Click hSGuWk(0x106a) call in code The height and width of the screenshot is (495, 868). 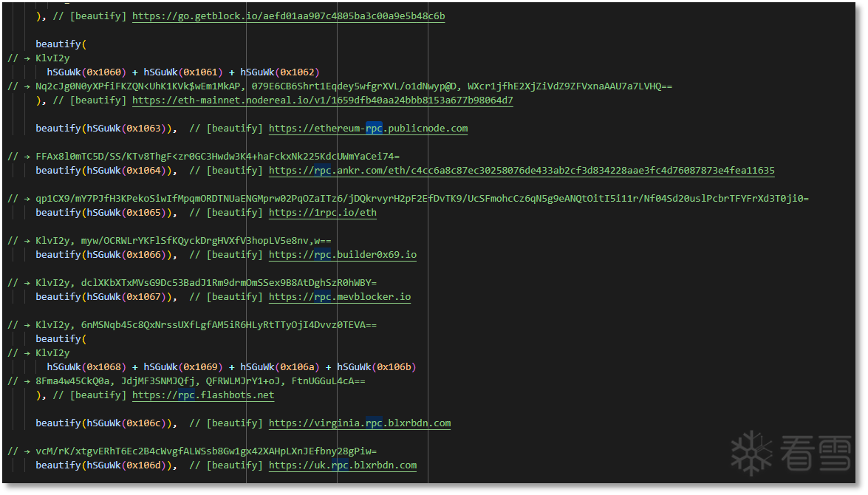(x=279, y=366)
